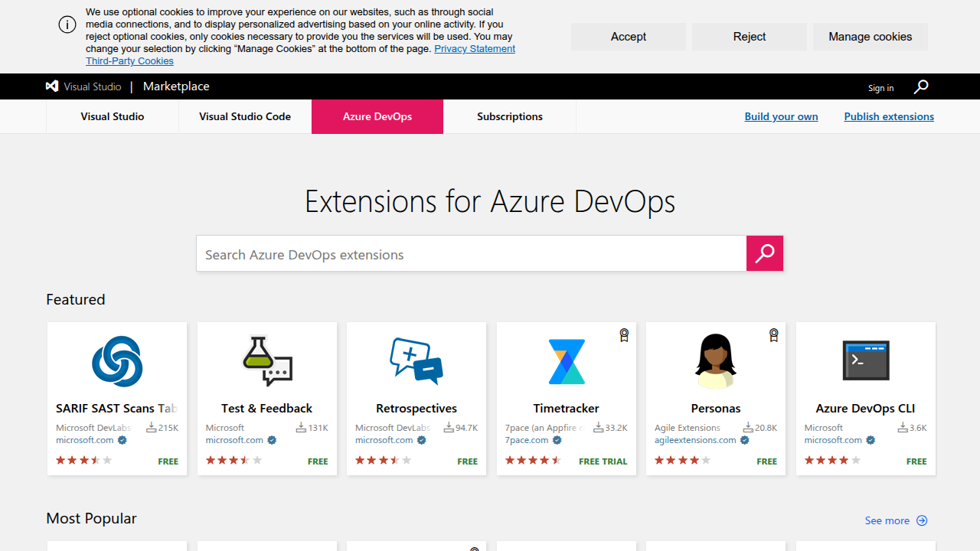Image resolution: width=980 pixels, height=551 pixels.
Task: Click SARIF SAST 215K download icon
Action: pyautogui.click(x=152, y=428)
